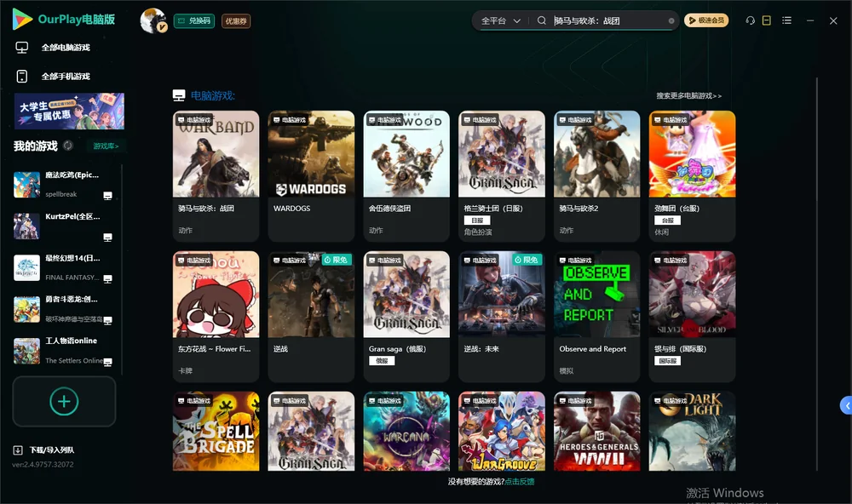This screenshot has height=504, width=852.
Task: Open the 大学生专属优惠 banner
Action: click(69, 111)
